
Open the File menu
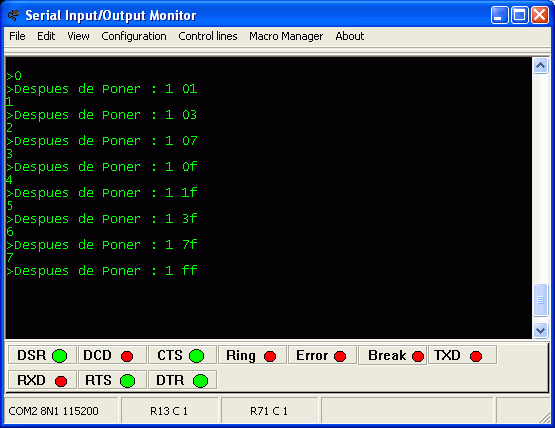tap(17, 36)
